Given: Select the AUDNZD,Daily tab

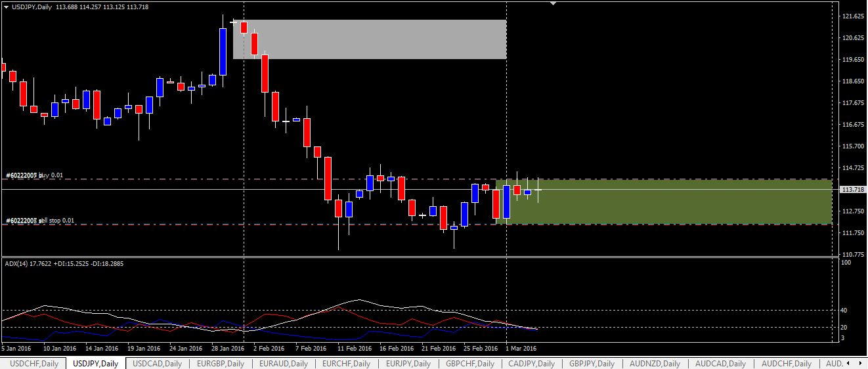Looking at the screenshot, I should pyautogui.click(x=655, y=364).
